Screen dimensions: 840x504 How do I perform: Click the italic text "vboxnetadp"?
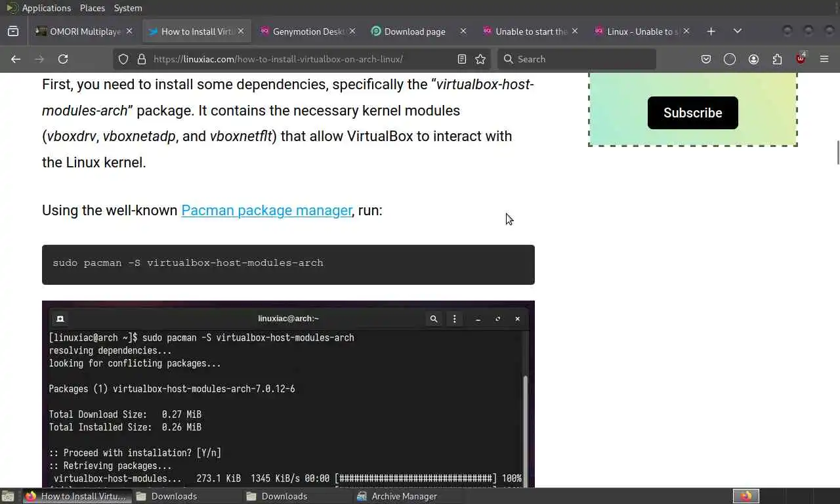click(139, 136)
